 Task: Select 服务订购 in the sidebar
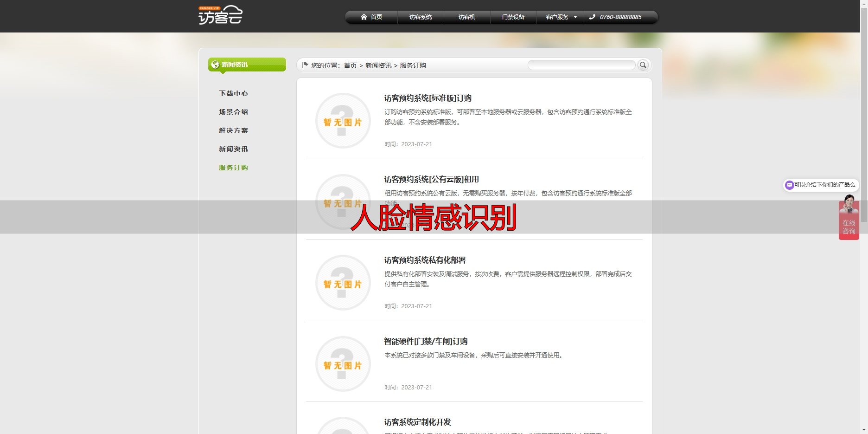tap(234, 168)
